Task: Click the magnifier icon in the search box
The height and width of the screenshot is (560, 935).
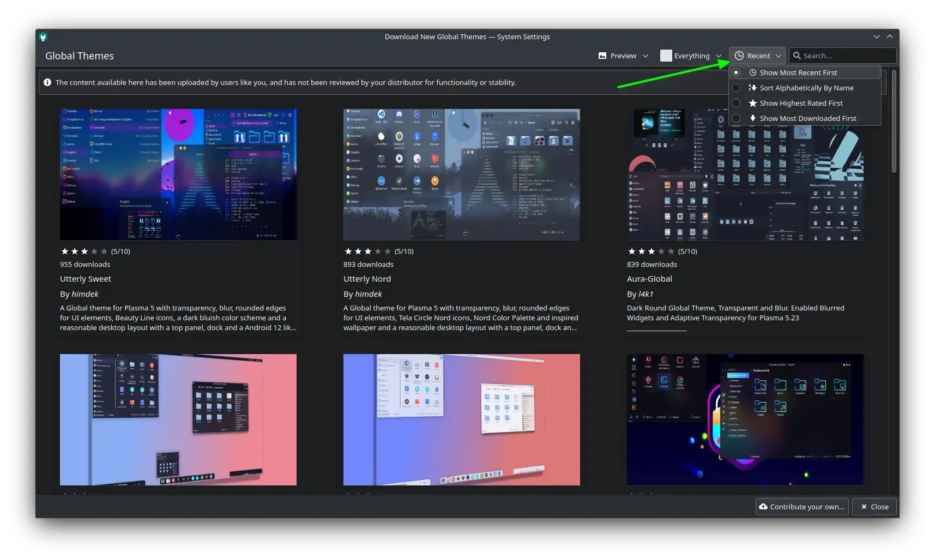Action: click(797, 56)
